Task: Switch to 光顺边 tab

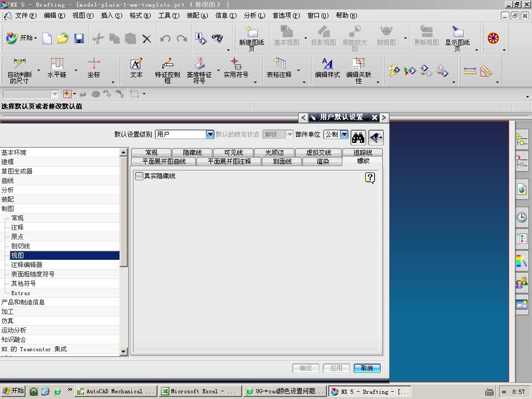Action: click(x=274, y=153)
